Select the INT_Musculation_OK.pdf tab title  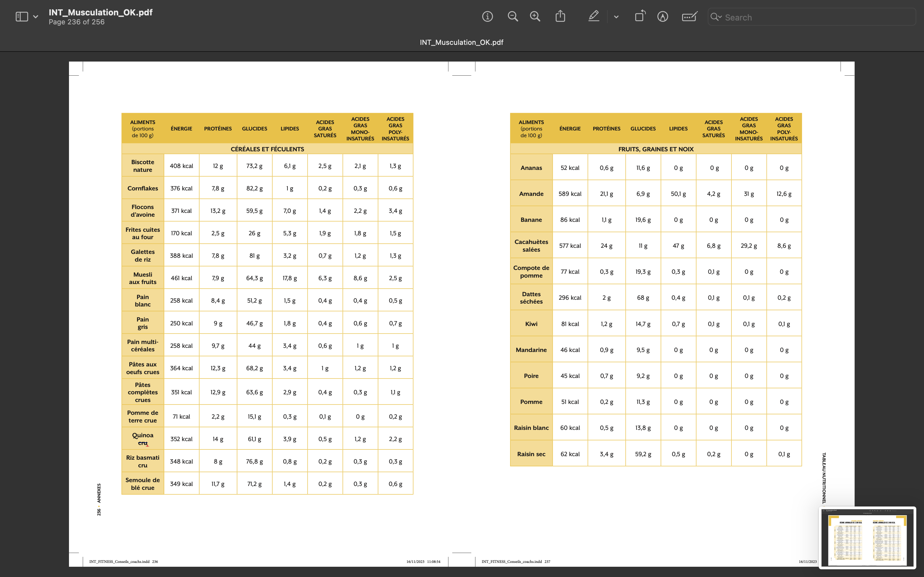pyautogui.click(x=461, y=42)
